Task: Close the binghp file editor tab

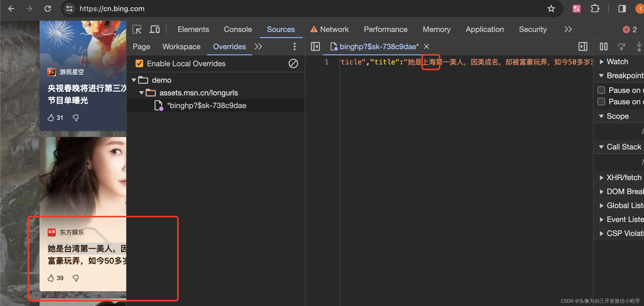Action: [427, 46]
